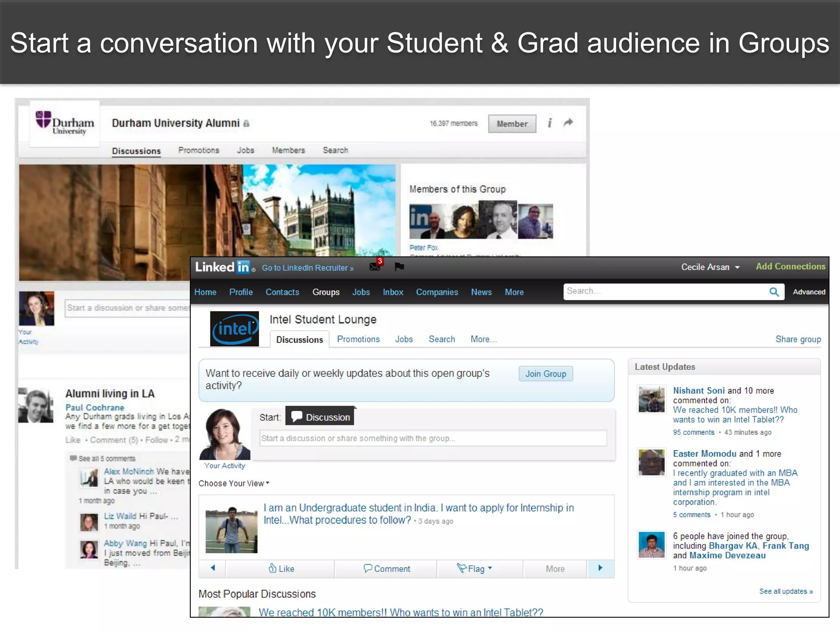Click the Like thumbs-up on the internship post
Image resolution: width=840 pixels, height=630 pixels.
(281, 568)
